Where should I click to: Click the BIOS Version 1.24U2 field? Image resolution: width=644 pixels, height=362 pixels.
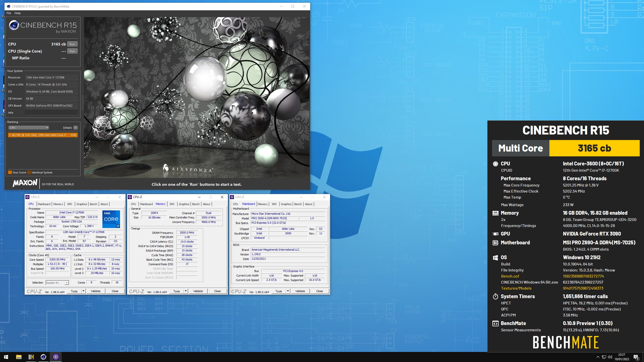coord(288,254)
